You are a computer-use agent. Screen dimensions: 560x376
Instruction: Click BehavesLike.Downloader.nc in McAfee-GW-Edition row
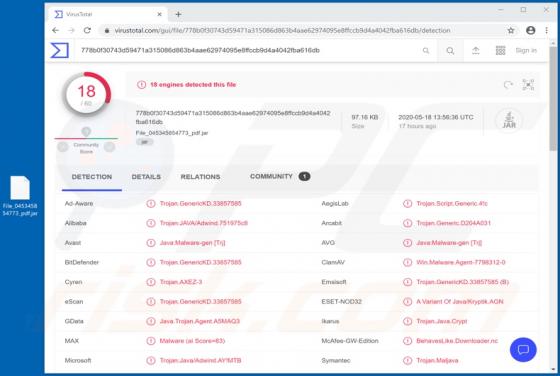457,341
